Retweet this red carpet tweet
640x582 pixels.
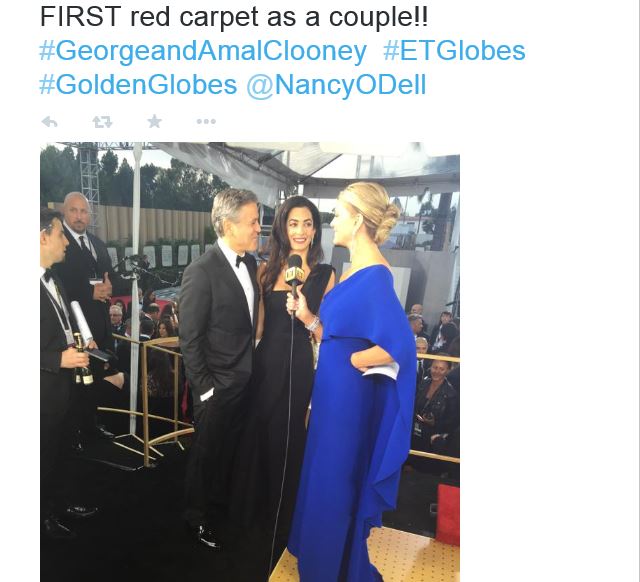102,122
